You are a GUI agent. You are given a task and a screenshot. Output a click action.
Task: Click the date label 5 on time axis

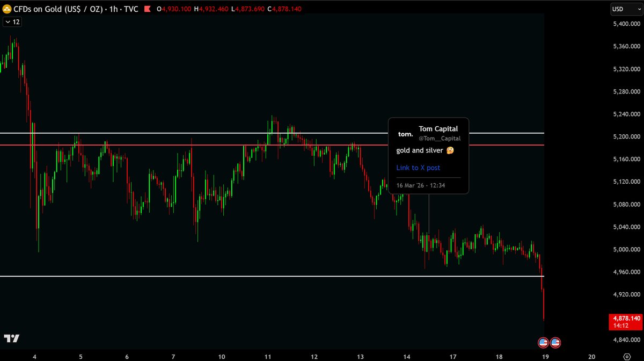[x=80, y=356]
